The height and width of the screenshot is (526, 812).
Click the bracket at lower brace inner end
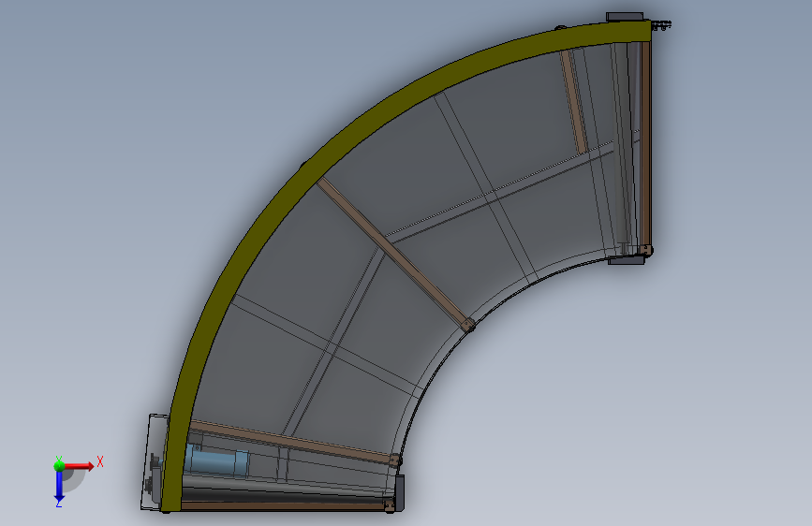point(394,460)
